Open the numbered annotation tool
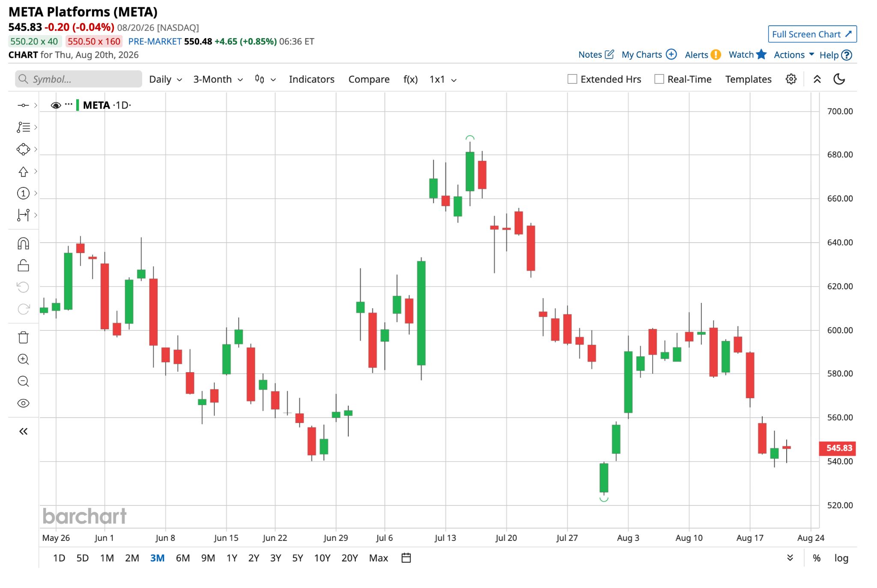This screenshot has height=588, width=877. point(23,193)
